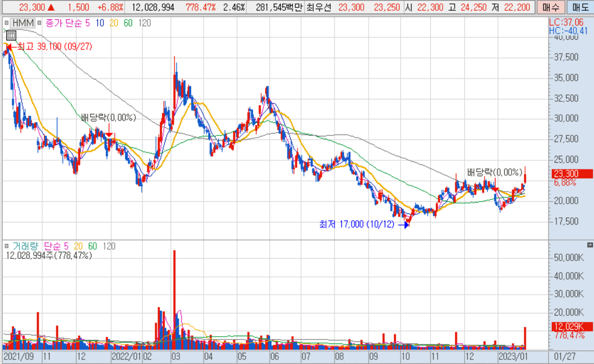Click the 매수 buy button
Image resolution: width=594 pixels, height=364 pixels.
tap(551, 7)
